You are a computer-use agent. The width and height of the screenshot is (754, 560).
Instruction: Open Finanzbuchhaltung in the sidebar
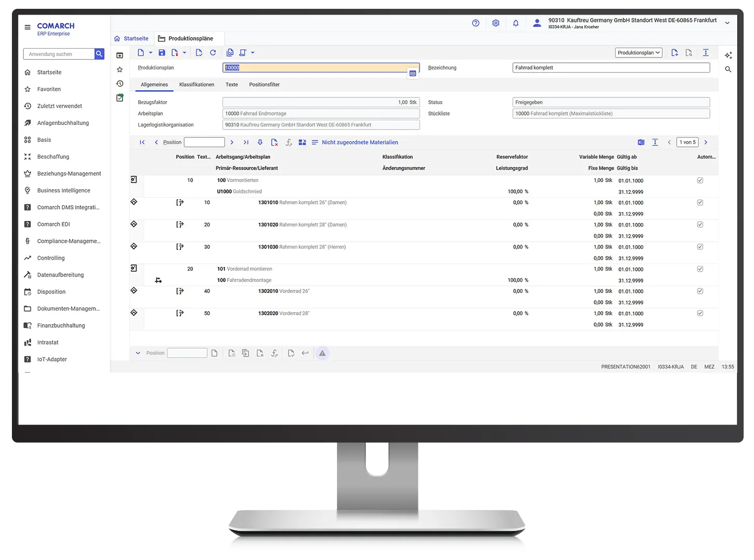(61, 326)
